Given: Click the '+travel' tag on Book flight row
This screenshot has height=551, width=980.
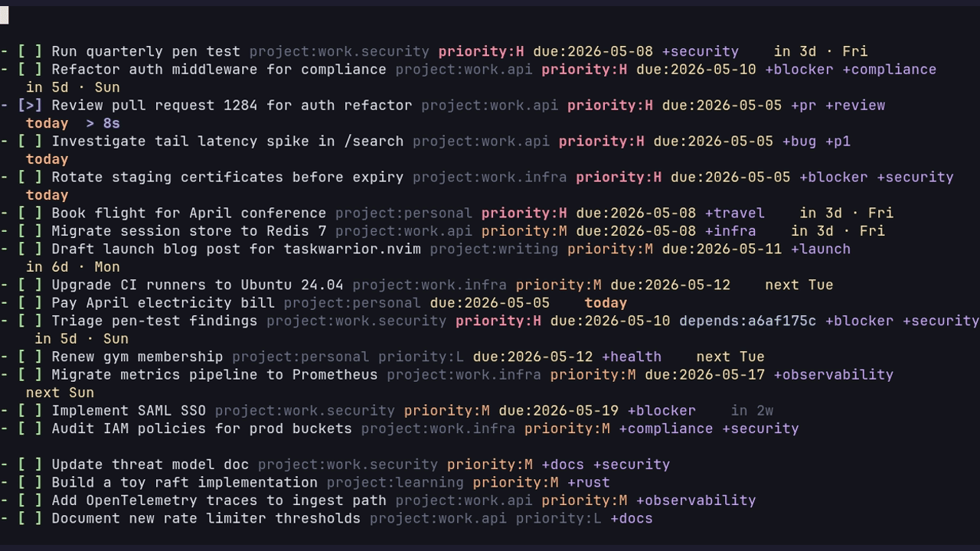Looking at the screenshot, I should (734, 214).
